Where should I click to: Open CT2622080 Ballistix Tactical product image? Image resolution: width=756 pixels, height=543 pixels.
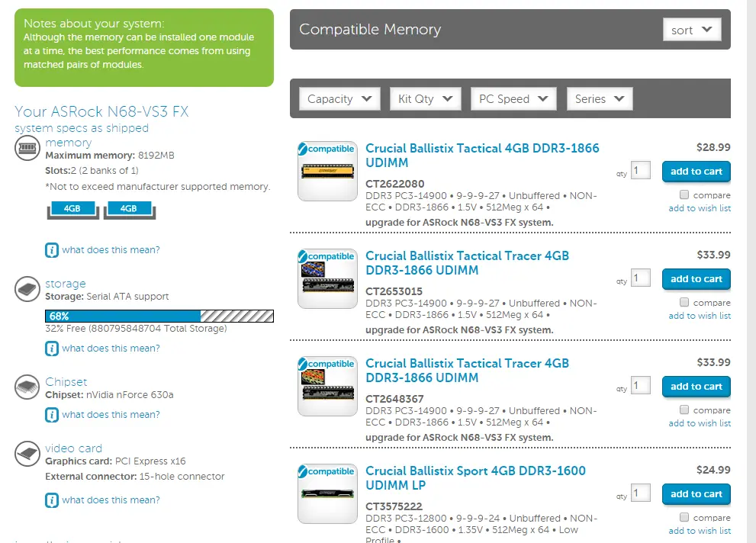[327, 171]
